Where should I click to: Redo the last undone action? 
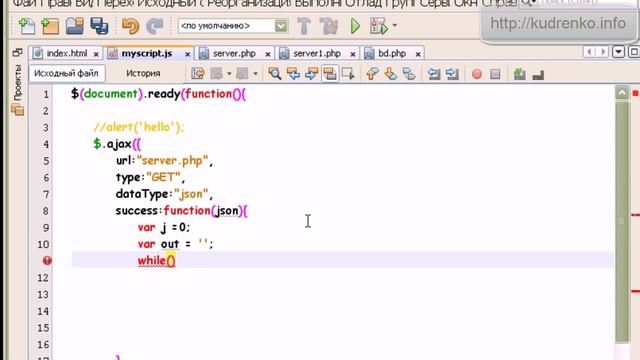click(x=155, y=26)
